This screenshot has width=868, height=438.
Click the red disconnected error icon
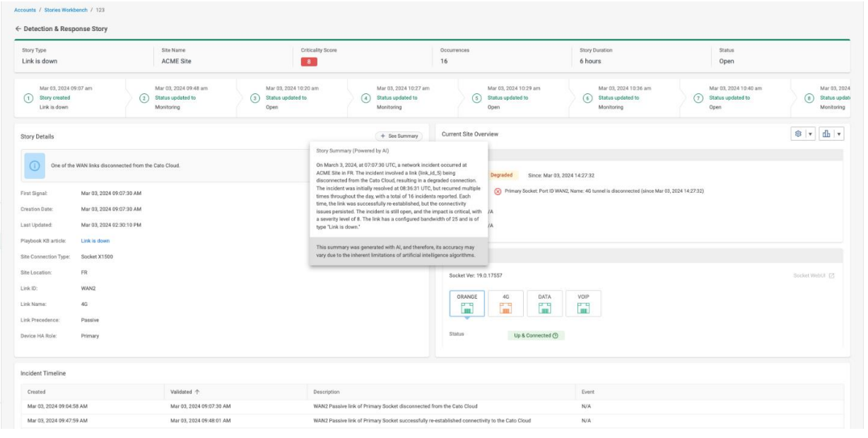click(x=498, y=191)
